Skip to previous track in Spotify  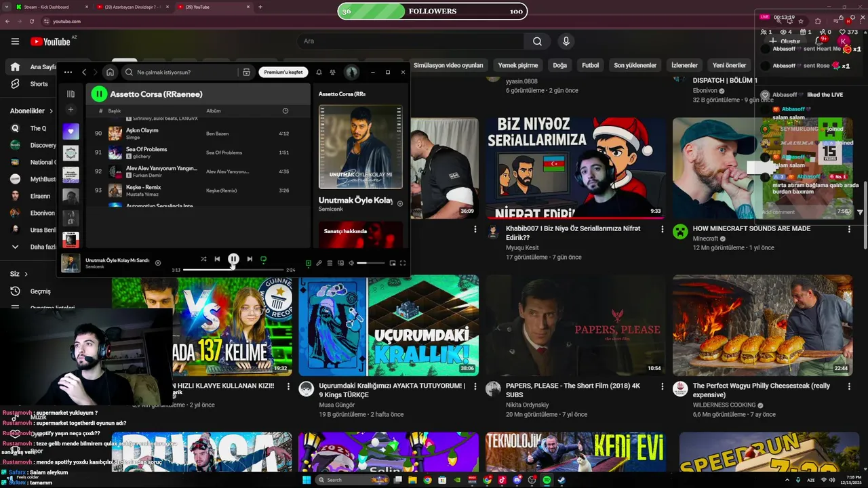point(217,259)
